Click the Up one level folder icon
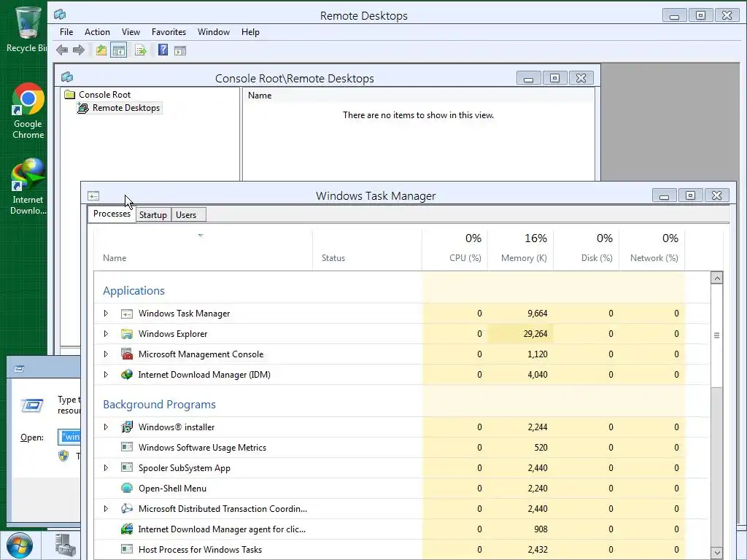747x560 pixels. tap(101, 50)
